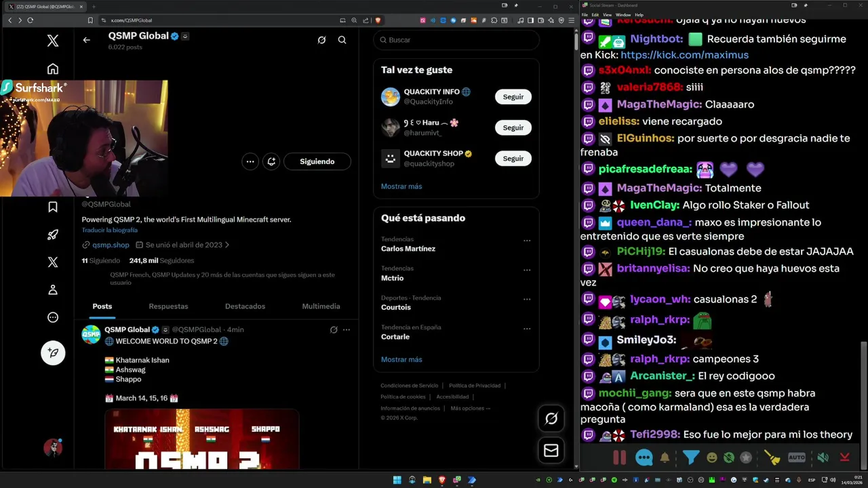868x488 pixels.
Task: Search the profile with the magnifier icon
Action: pos(342,40)
